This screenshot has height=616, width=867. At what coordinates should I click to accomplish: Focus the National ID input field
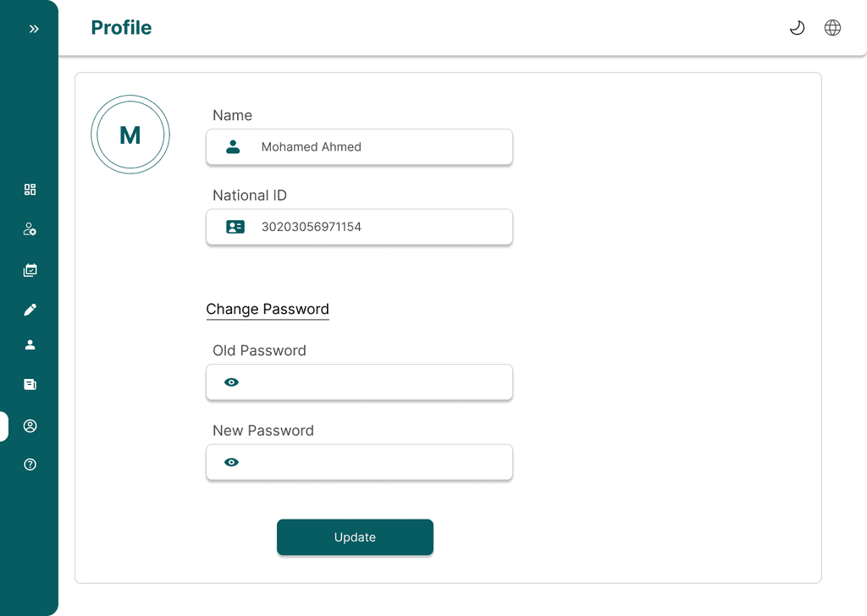coord(373,227)
